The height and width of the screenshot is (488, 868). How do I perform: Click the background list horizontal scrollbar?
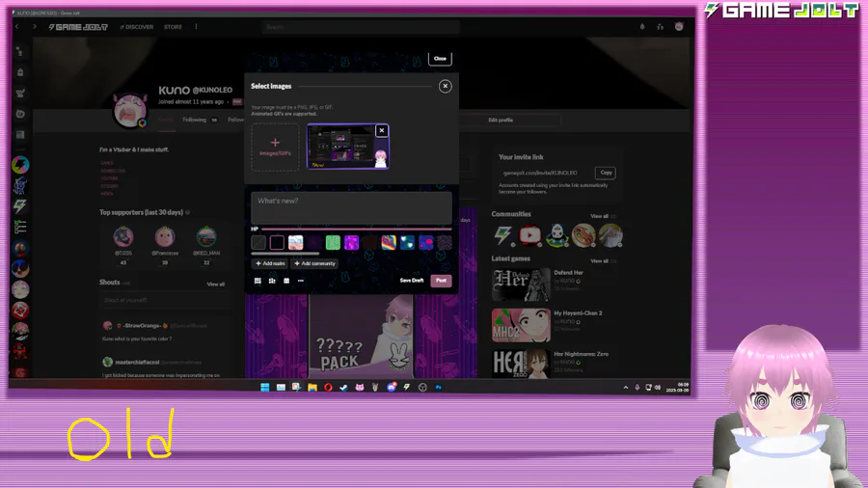[285, 254]
